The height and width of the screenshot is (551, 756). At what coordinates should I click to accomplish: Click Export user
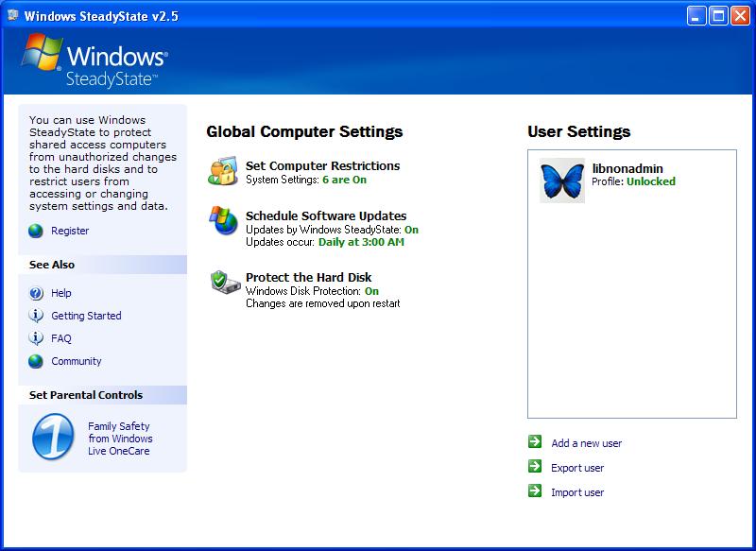click(577, 468)
